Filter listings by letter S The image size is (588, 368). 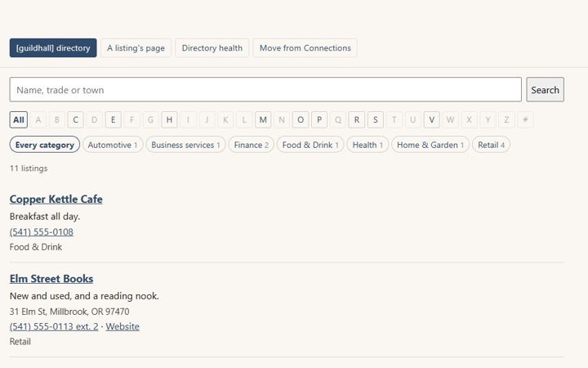pos(376,119)
